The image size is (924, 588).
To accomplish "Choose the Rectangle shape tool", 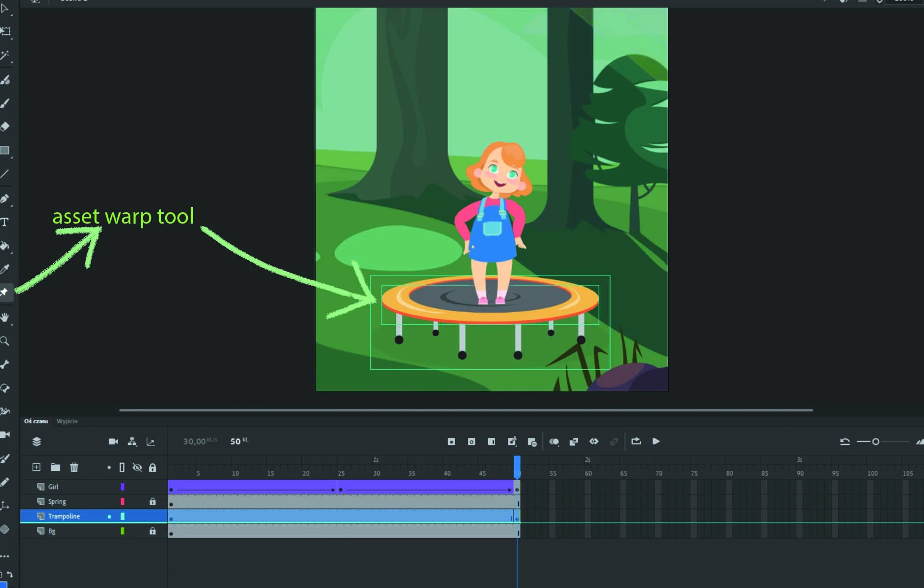I will pyautogui.click(x=5, y=150).
